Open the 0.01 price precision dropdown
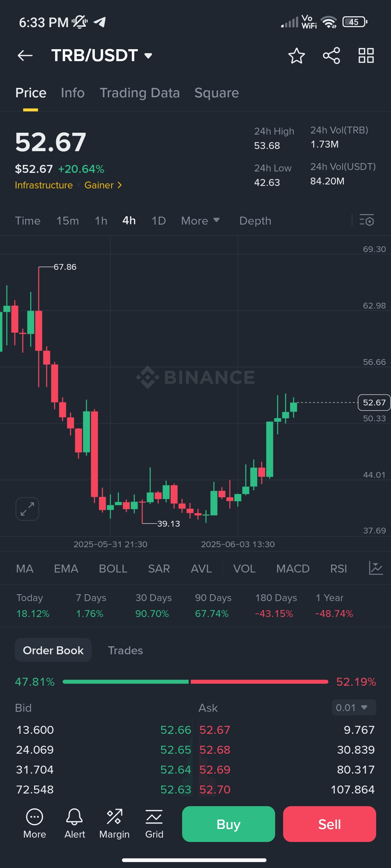The image size is (391, 868). [x=354, y=707]
